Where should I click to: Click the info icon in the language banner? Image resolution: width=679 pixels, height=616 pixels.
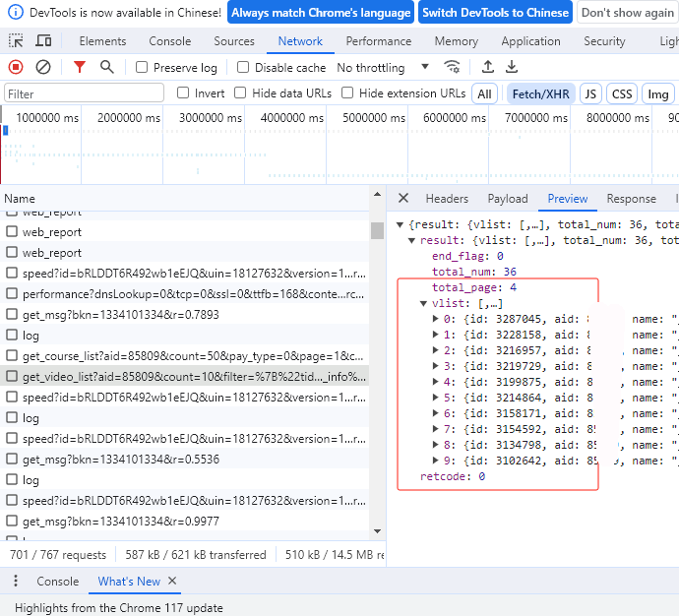tap(16, 12)
